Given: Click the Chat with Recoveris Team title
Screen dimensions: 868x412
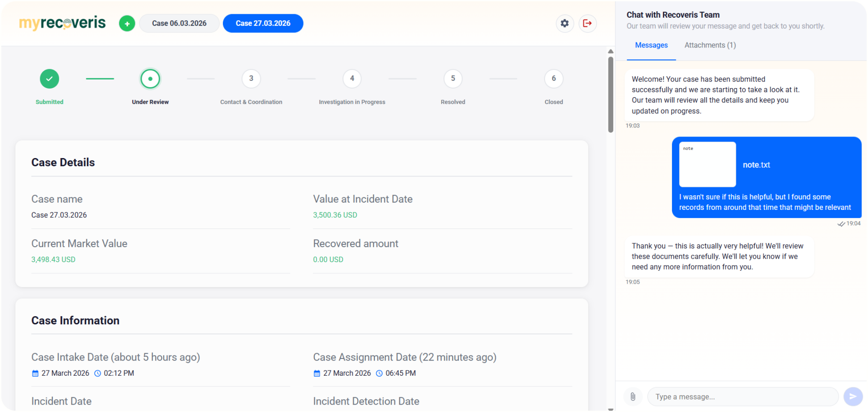Looking at the screenshot, I should click(x=673, y=15).
